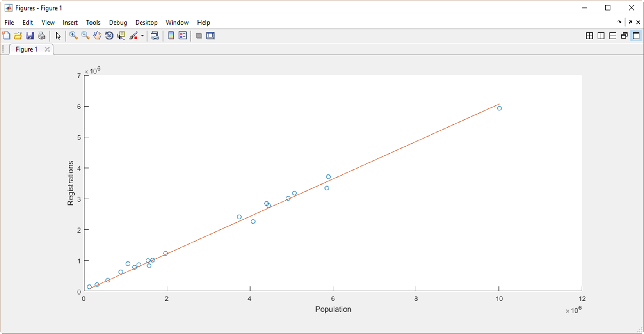This screenshot has width=644, height=334.
Task: Open the Insert menu
Action: click(x=70, y=23)
